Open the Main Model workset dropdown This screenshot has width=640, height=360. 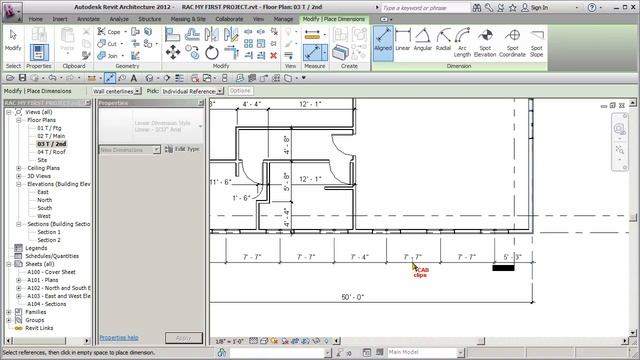460,352
